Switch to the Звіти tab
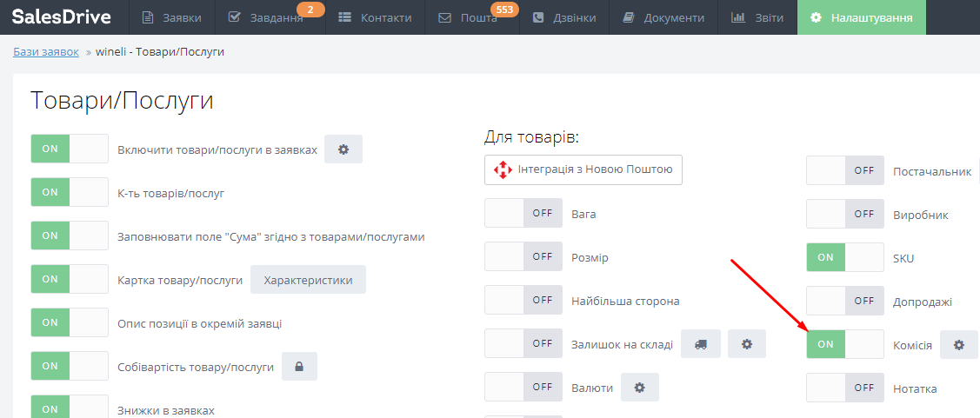The height and width of the screenshot is (418, 980). [x=757, y=17]
